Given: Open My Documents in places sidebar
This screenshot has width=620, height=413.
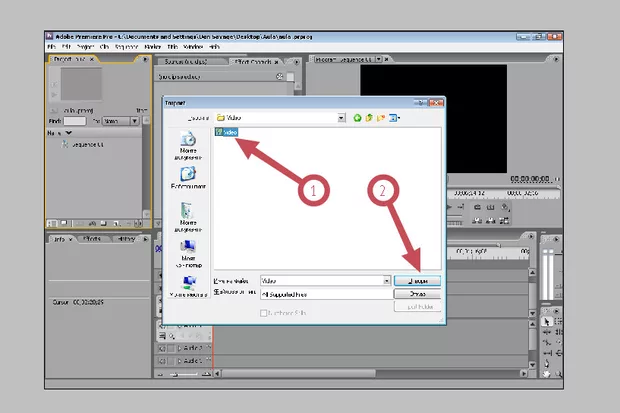Looking at the screenshot, I should 187,215.
